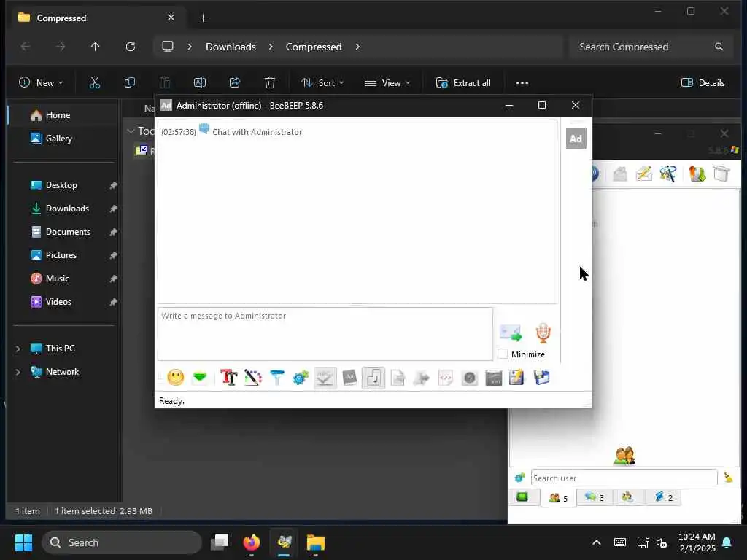Click the pencil envelope icon in BeeBEEP main toolbar

[x=644, y=174]
